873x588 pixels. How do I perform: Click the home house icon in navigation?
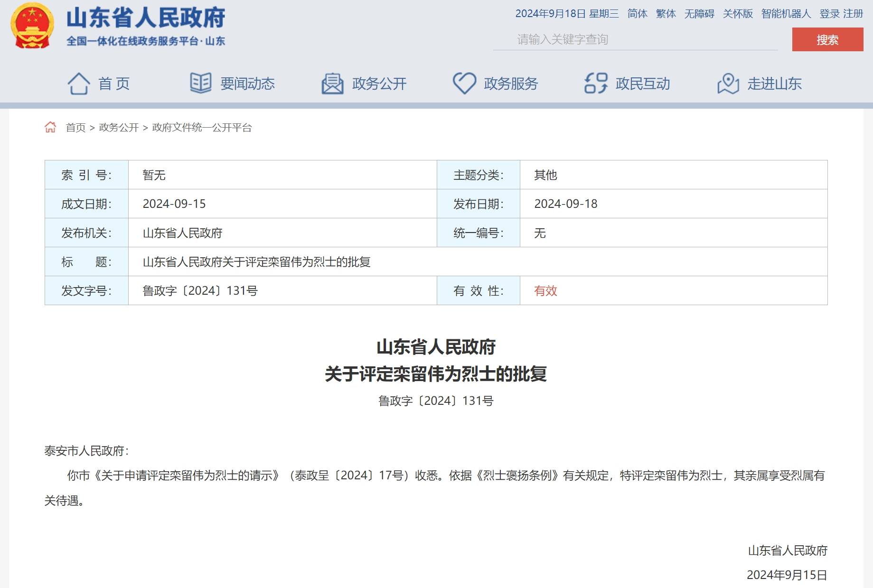79,84
